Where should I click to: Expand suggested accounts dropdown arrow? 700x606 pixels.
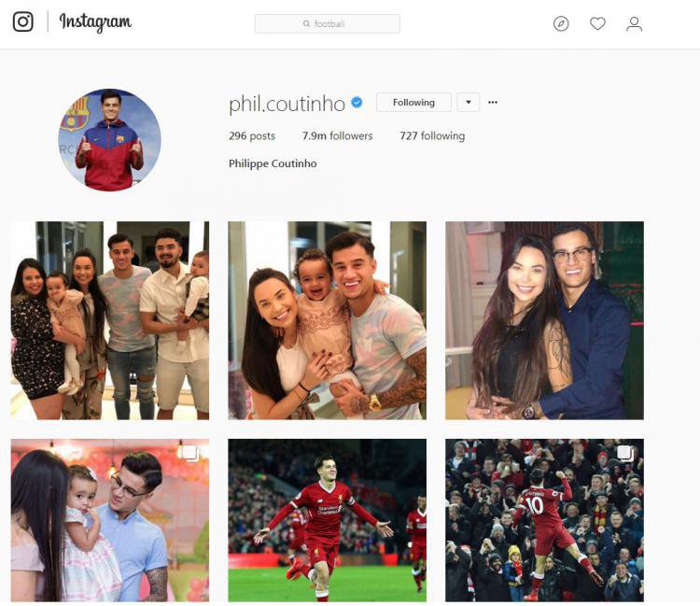[469, 103]
